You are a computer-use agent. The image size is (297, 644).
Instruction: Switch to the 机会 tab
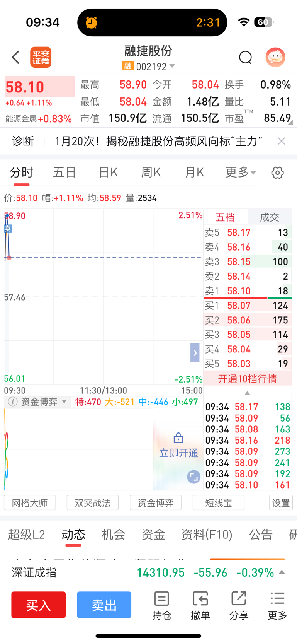(114, 535)
